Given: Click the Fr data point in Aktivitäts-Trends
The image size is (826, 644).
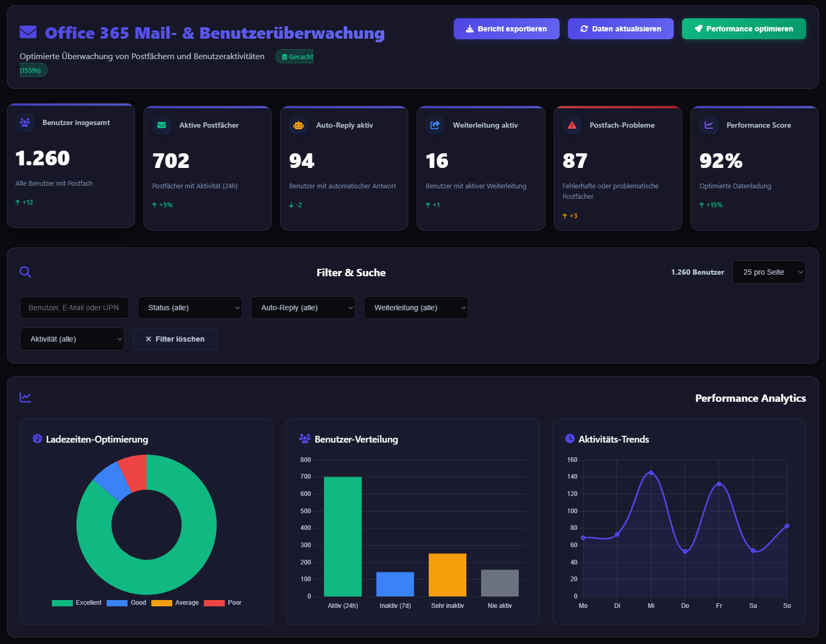Looking at the screenshot, I should tap(719, 484).
